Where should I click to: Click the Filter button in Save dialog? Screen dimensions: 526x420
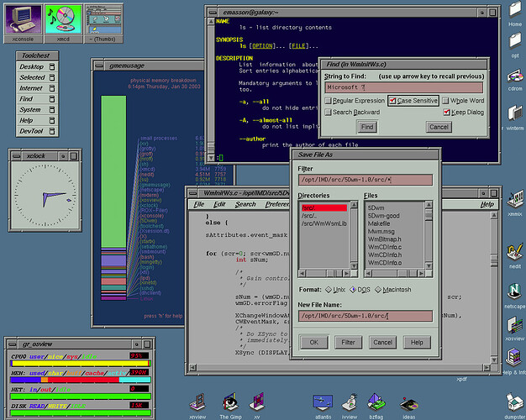(348, 342)
